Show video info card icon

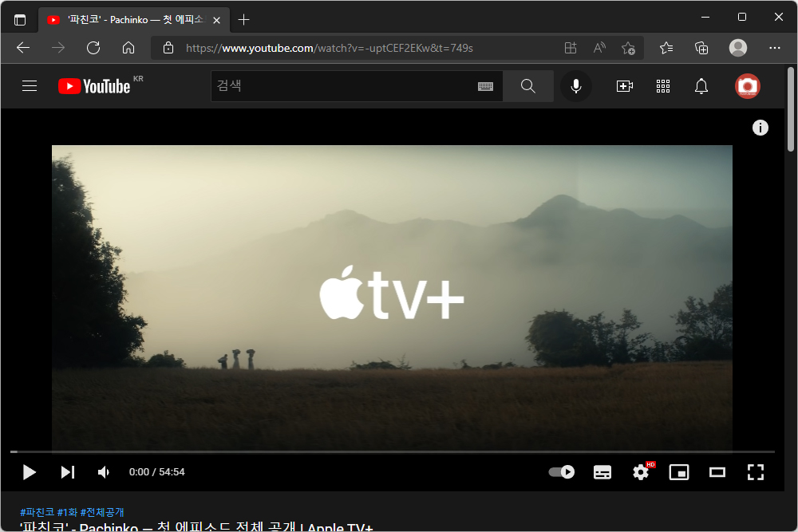click(760, 128)
